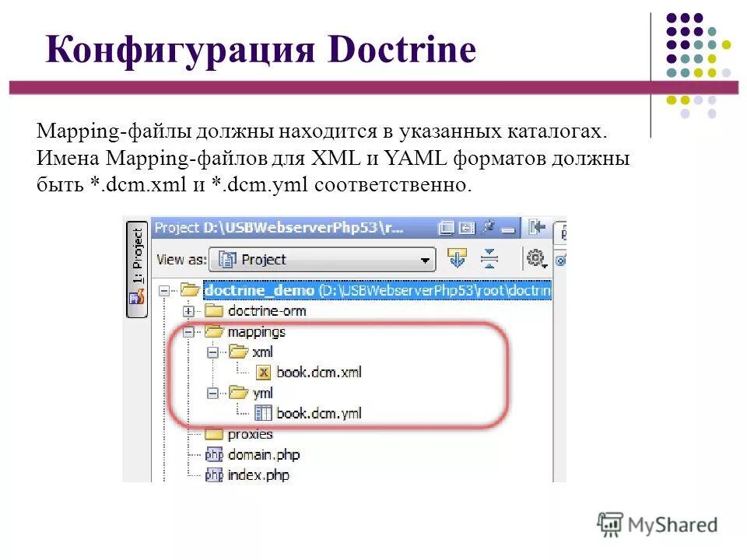Open the gear settings icon
This screenshot has width=747, height=560.
536,258
